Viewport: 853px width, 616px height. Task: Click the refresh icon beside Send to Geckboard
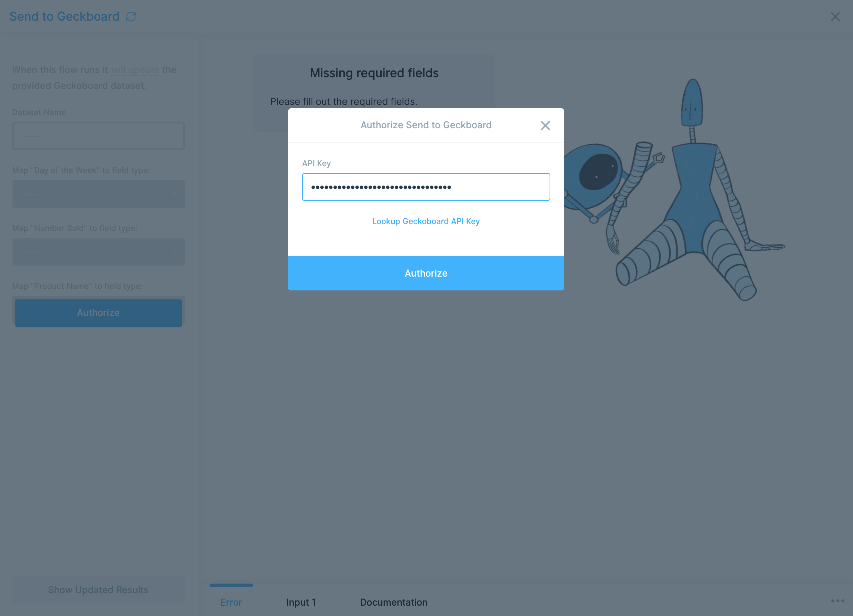pos(131,17)
